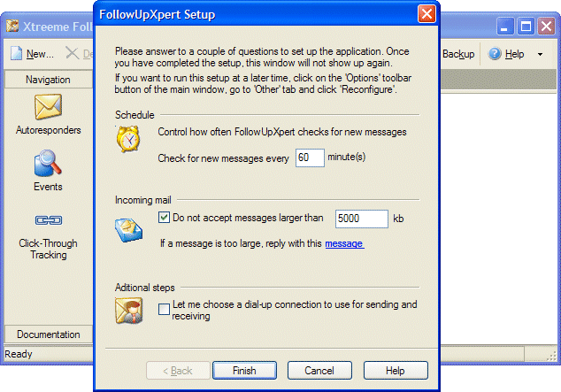Uncheck 'Do not accept messages larger than'

tap(164, 218)
